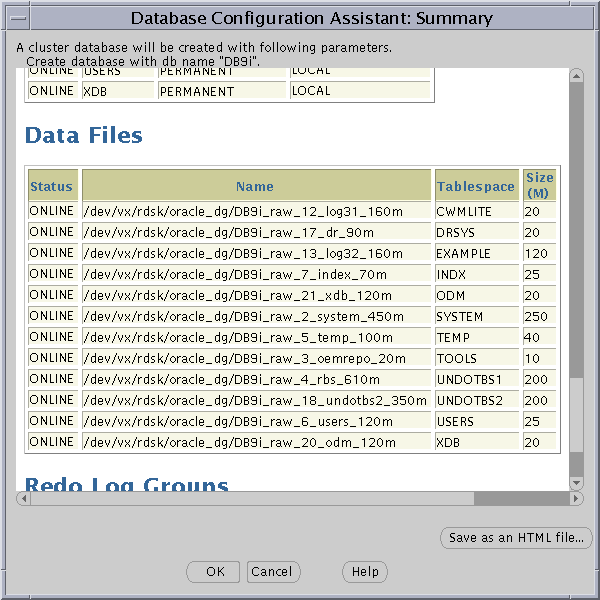600x600 pixels.
Task: Click vertical scrollbar down arrow
Action: click(x=575, y=483)
